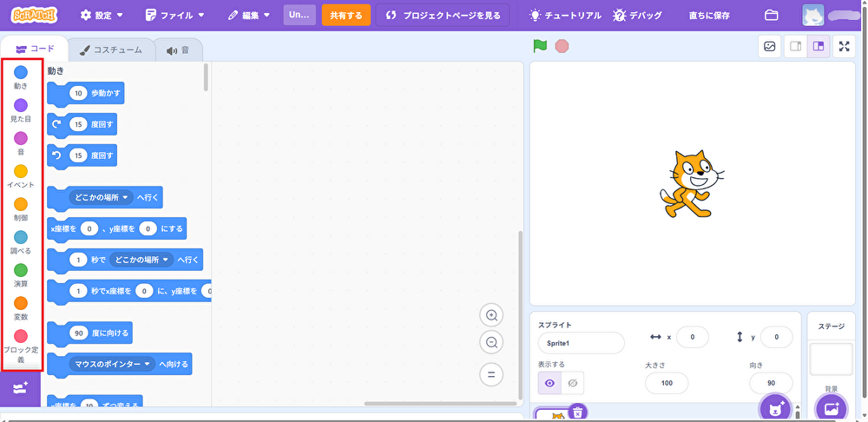Select the 制御 category
This screenshot has height=422, width=868.
click(21, 210)
